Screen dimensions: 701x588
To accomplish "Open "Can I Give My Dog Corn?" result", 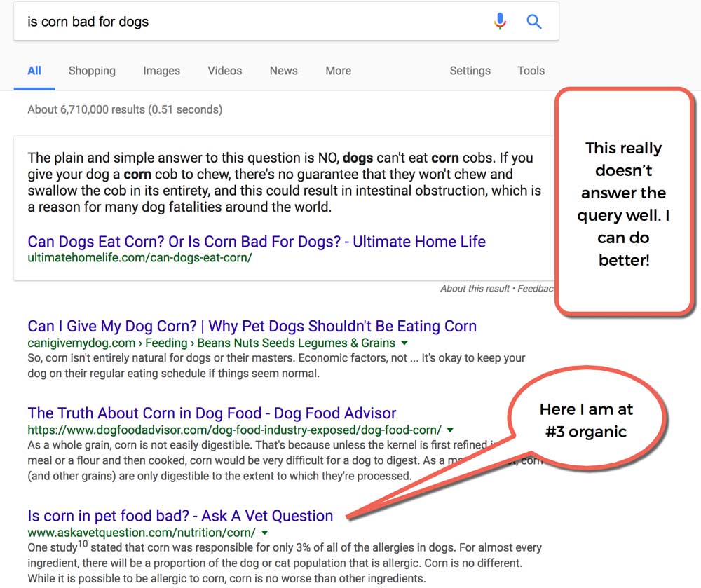I will click(x=252, y=327).
